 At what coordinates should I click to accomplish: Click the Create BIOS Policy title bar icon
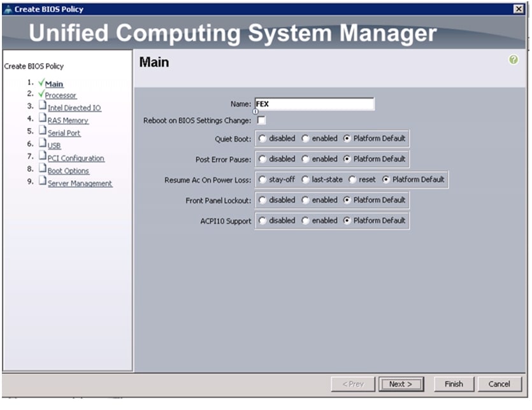(8, 9)
